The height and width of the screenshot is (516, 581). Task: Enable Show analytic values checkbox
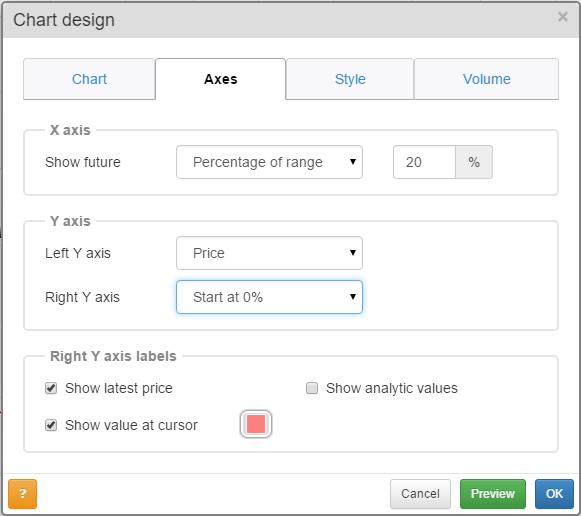pyautogui.click(x=312, y=388)
